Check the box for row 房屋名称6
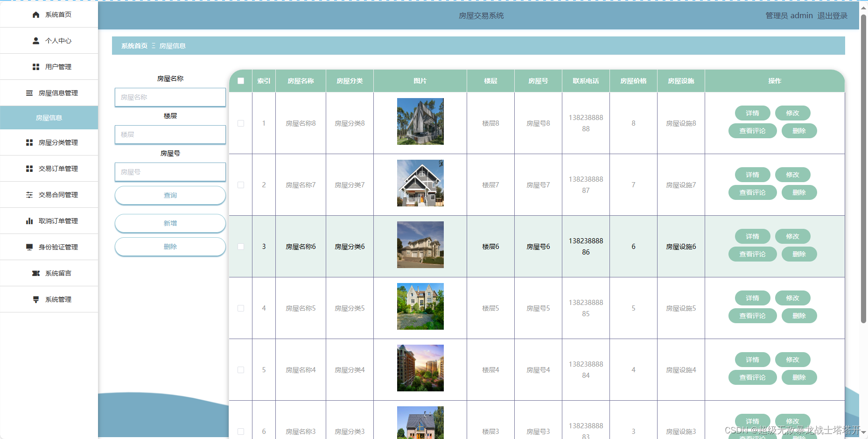This screenshot has width=868, height=439. point(241,247)
